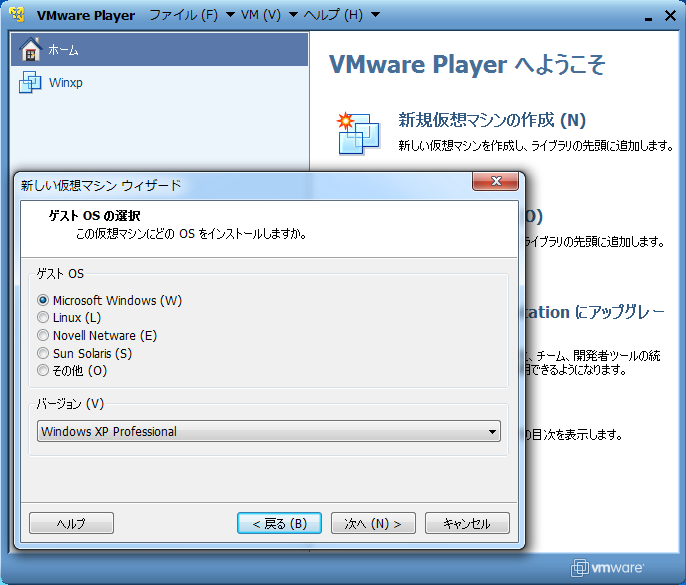The image size is (686, 585).
Task: Select the Microsoft Windows (W) radio button
Action: [x=43, y=300]
